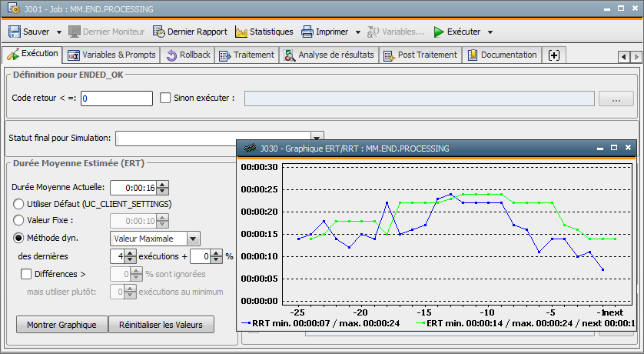
Task: Click the Imprimer printer icon
Action: 307,32
